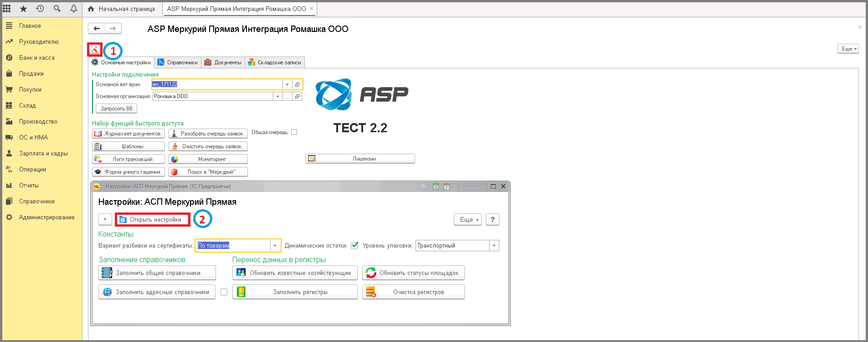
Task: Open the sections menu grid icon
Action: coord(7,9)
